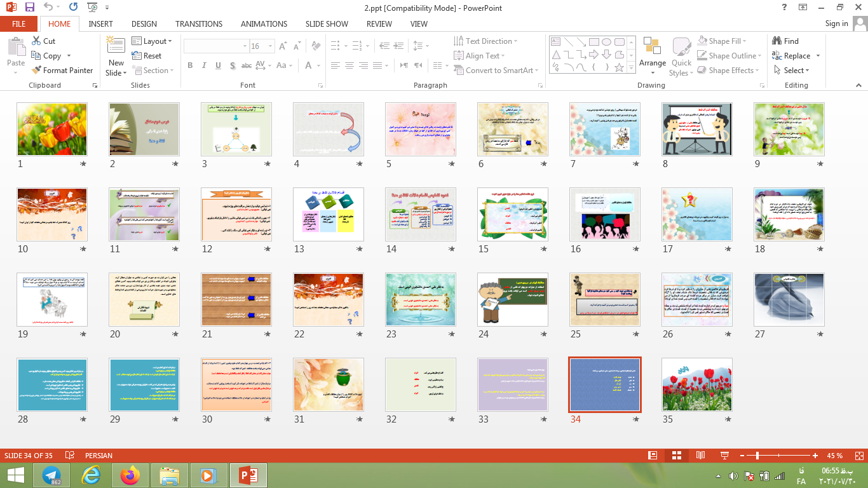
Task: Click the Save icon in quick access toolbar
Action: pyautogui.click(x=29, y=8)
